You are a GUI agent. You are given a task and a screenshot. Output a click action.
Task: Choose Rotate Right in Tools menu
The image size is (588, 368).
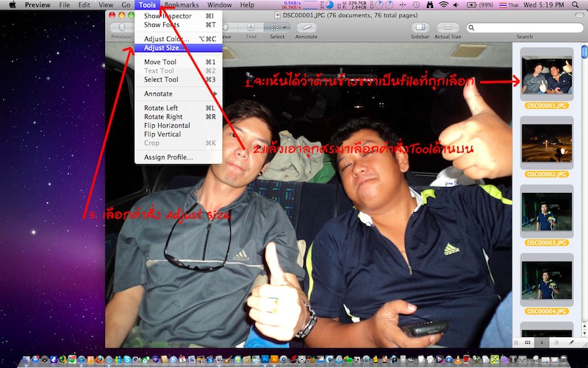tap(178, 117)
